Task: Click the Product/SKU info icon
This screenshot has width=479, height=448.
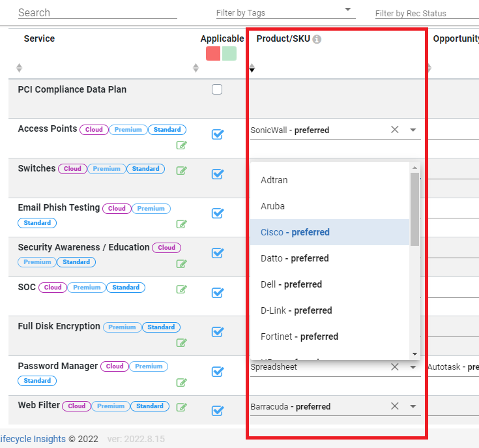Action: tap(317, 39)
